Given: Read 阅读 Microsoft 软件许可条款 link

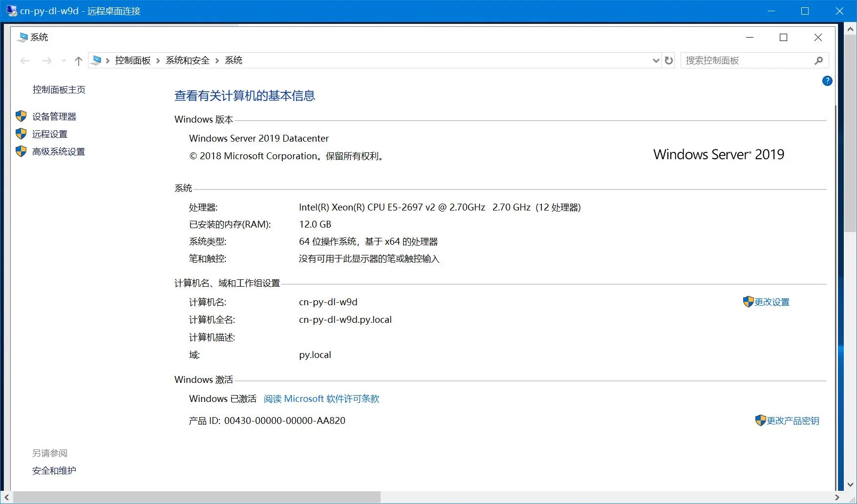Looking at the screenshot, I should pos(321,399).
